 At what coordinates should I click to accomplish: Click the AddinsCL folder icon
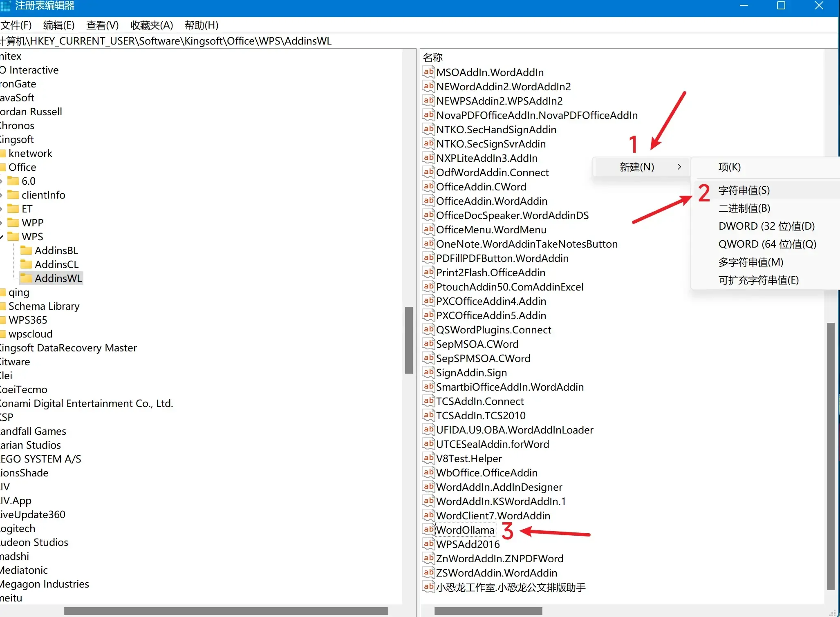(x=26, y=264)
